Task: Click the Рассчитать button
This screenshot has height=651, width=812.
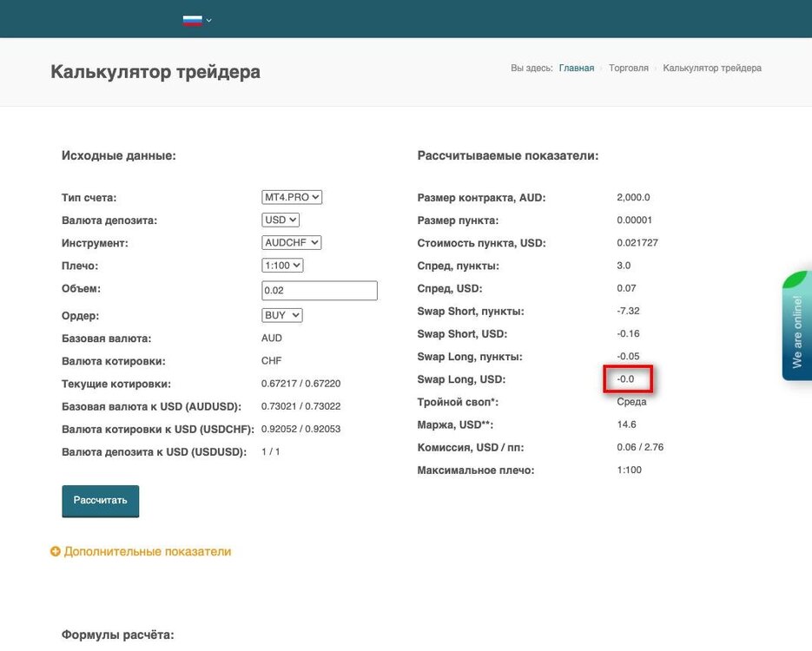Action: coord(101,501)
